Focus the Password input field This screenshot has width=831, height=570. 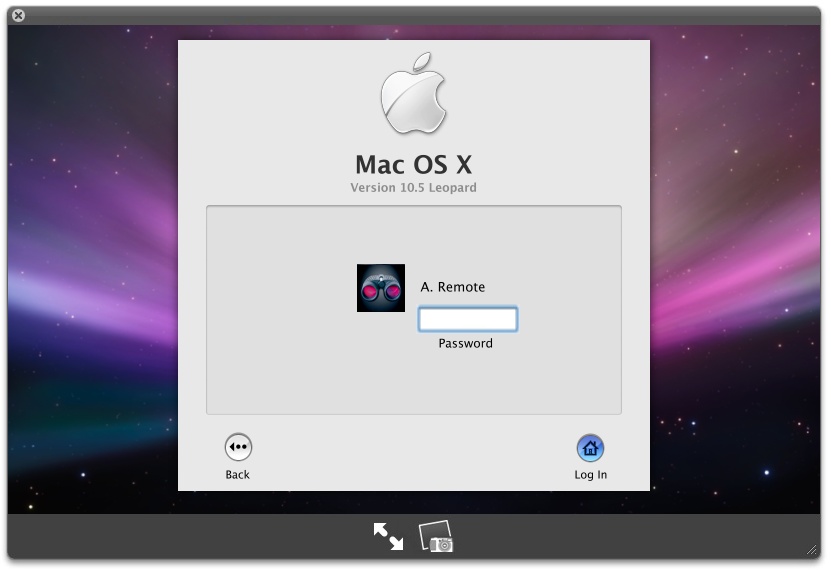(467, 319)
